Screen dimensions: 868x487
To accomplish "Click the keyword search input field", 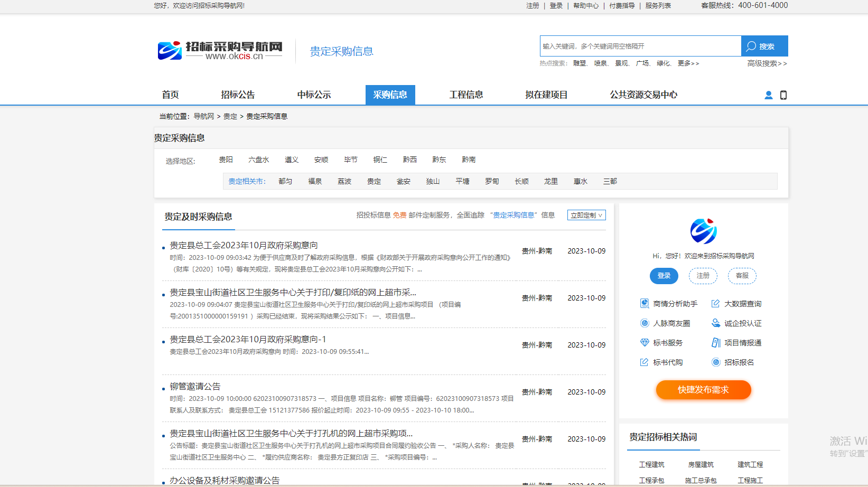I will click(x=640, y=46).
